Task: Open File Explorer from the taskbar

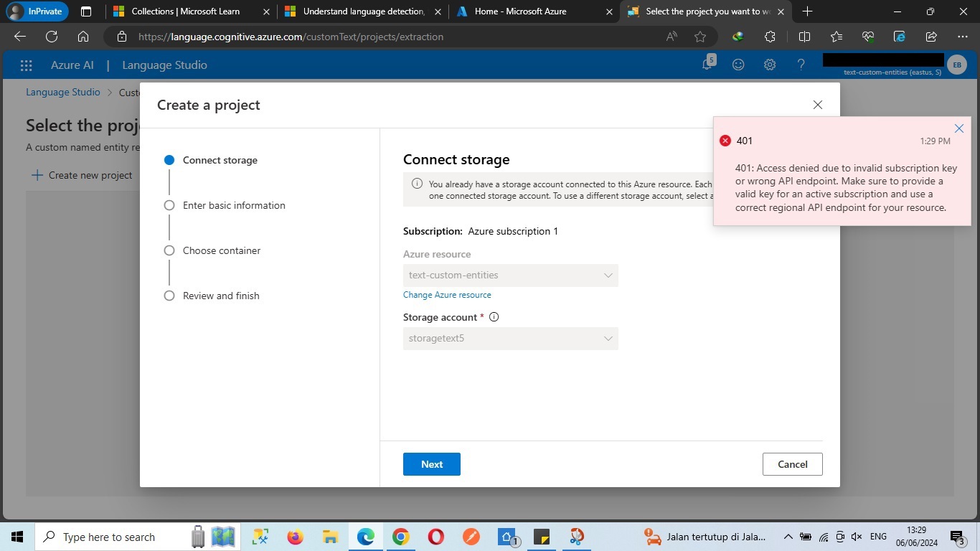Action: click(330, 537)
